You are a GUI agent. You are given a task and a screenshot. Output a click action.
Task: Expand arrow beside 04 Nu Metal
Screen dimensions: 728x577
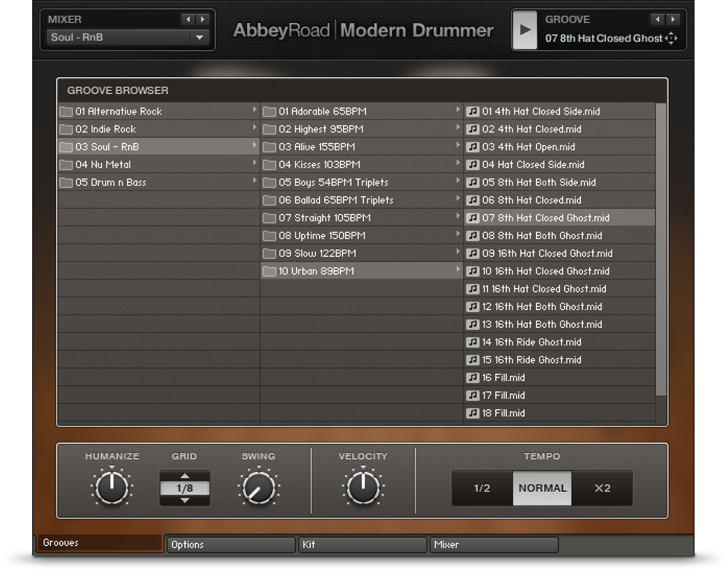coord(254,163)
